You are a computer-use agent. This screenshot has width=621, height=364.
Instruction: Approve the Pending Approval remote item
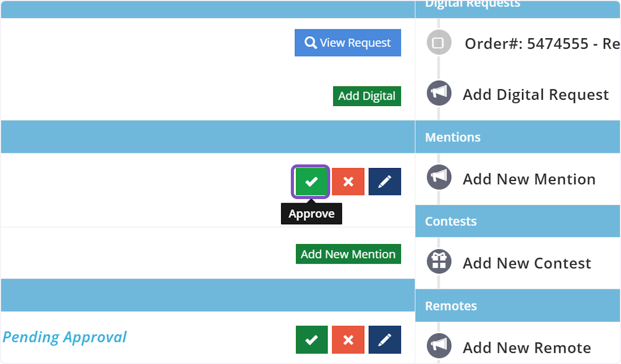312,340
